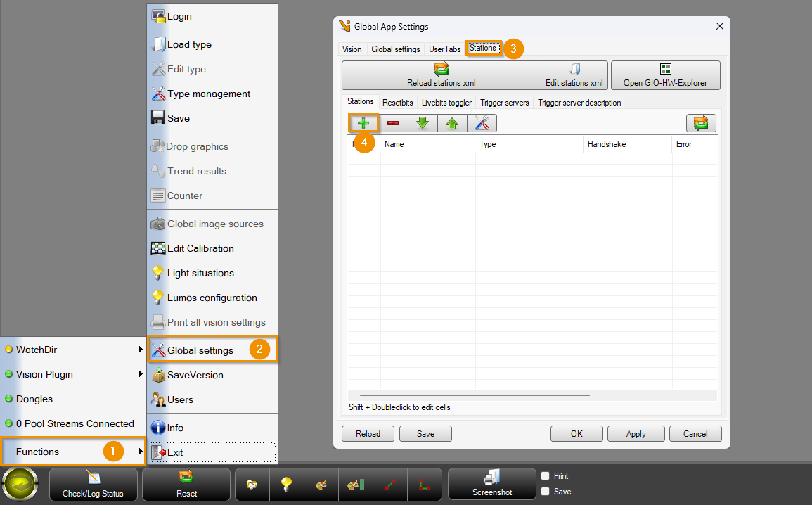Click SaveVersion menu entry
Screen dimensions: 812x505
coord(212,375)
